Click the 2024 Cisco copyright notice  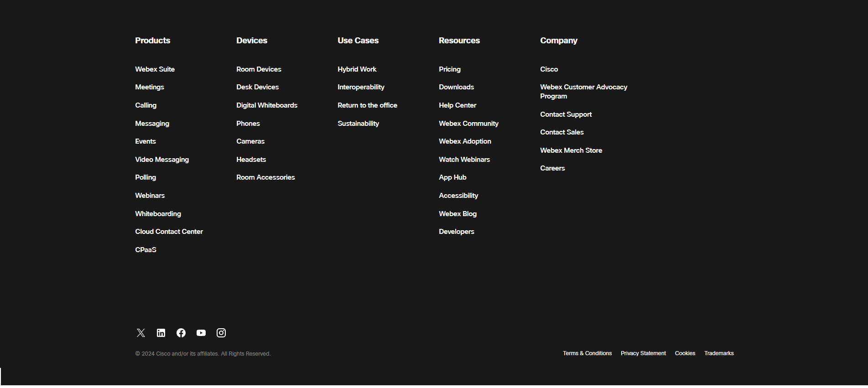203,354
